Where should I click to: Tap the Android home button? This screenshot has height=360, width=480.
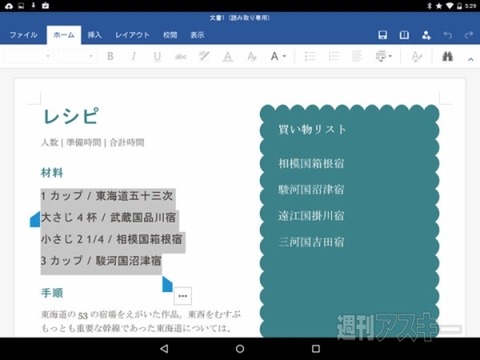(240, 349)
